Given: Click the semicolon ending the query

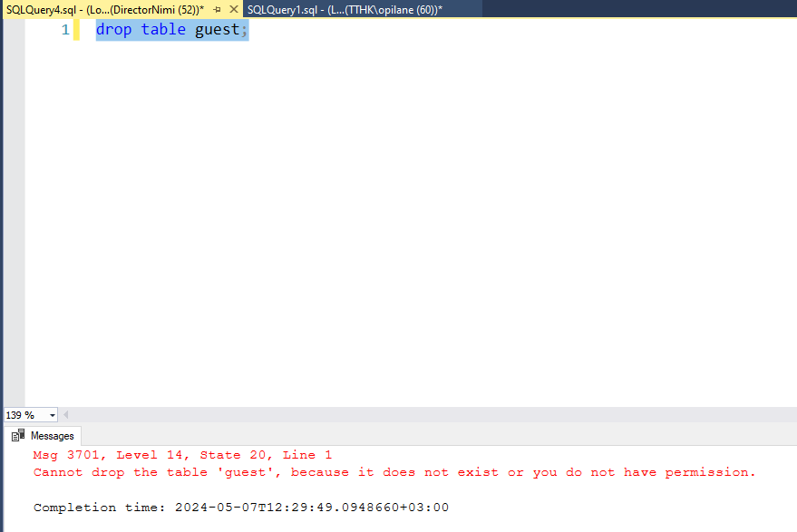Looking at the screenshot, I should (244, 30).
